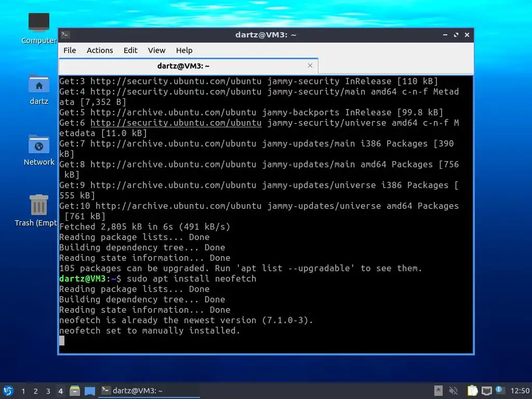Open the dartz home folder icon
The width and height of the screenshot is (532, 399).
(x=38, y=89)
